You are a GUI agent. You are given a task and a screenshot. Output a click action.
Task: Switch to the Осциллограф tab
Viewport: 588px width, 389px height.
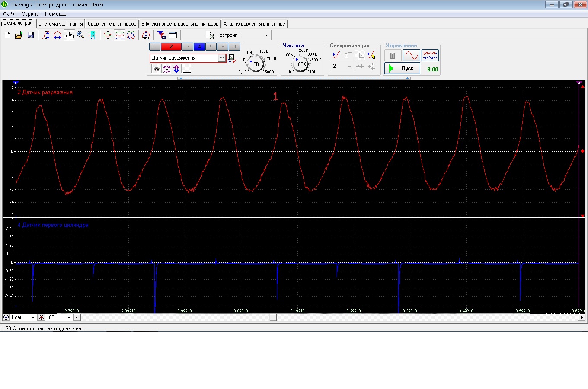click(19, 23)
